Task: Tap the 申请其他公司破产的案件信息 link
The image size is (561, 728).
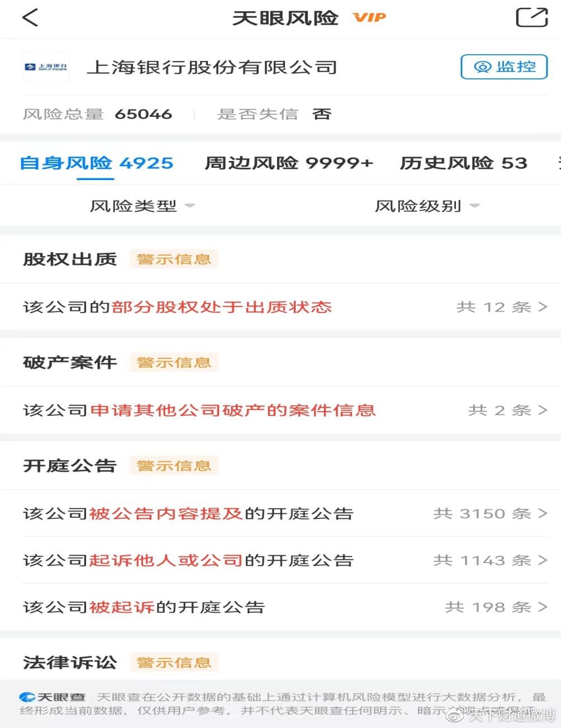Action: click(232, 410)
